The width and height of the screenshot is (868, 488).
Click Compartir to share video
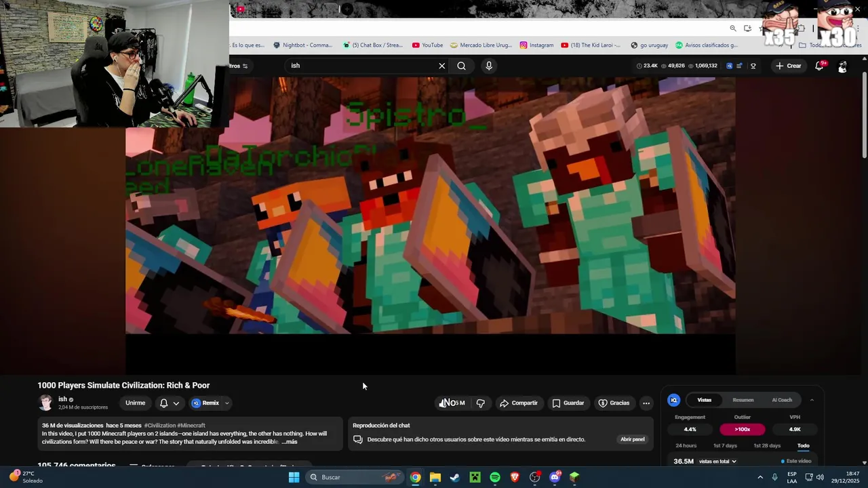[519, 403]
